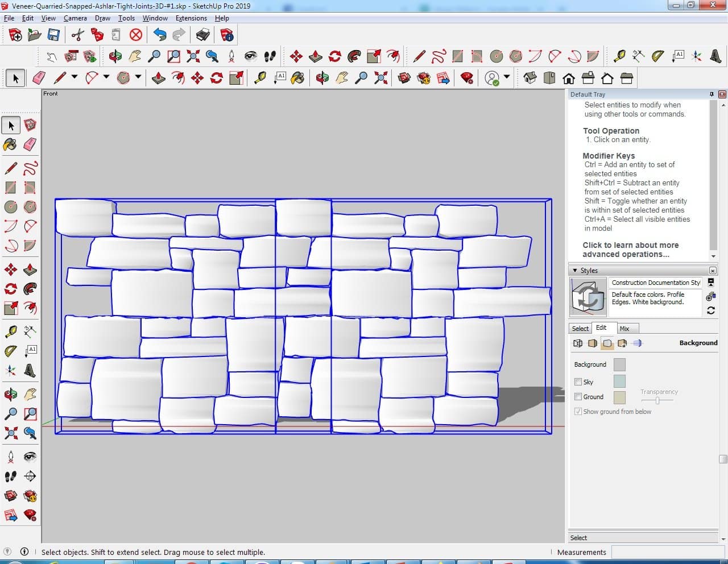The image size is (728, 564).
Task: Open the Extensions menu
Action: click(191, 18)
